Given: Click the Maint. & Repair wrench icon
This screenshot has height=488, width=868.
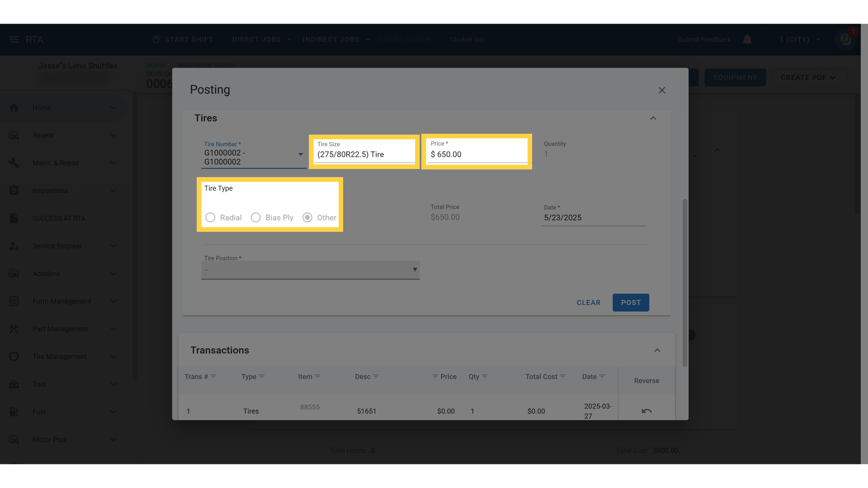Looking at the screenshot, I should coord(14,163).
